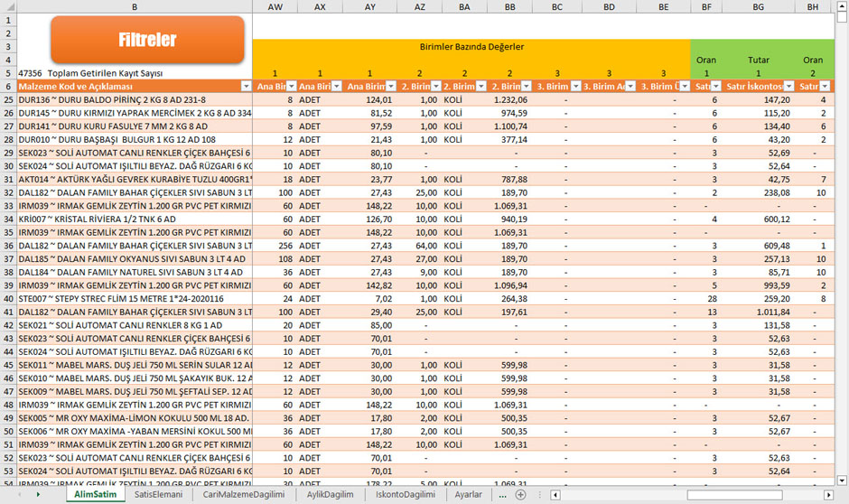Open filter dropdown in column AZ header
This screenshot has height=504, width=849.
[436, 87]
